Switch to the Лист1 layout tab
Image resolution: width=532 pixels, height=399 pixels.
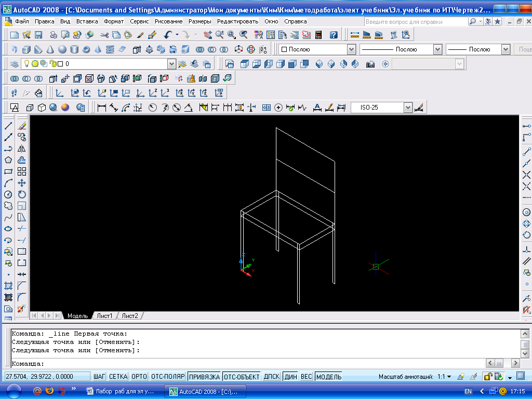[104, 316]
